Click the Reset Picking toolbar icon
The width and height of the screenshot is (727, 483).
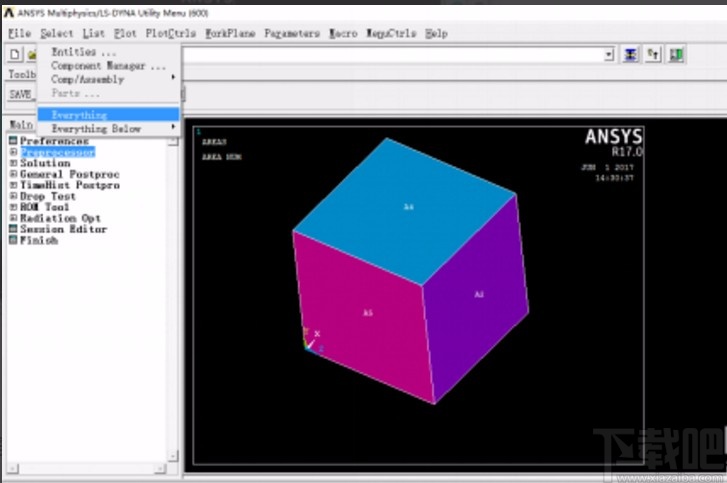coord(653,54)
